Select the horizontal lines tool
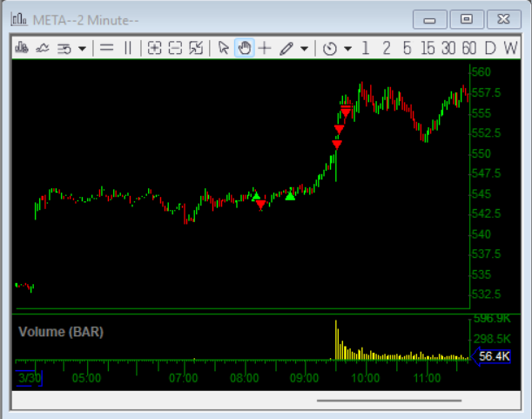 pyautogui.click(x=106, y=48)
